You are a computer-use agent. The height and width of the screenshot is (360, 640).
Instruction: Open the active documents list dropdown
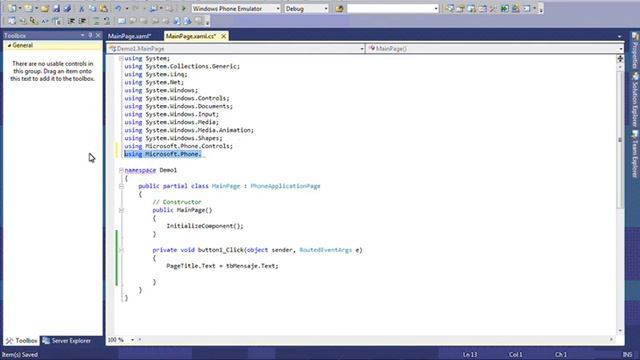click(x=619, y=37)
